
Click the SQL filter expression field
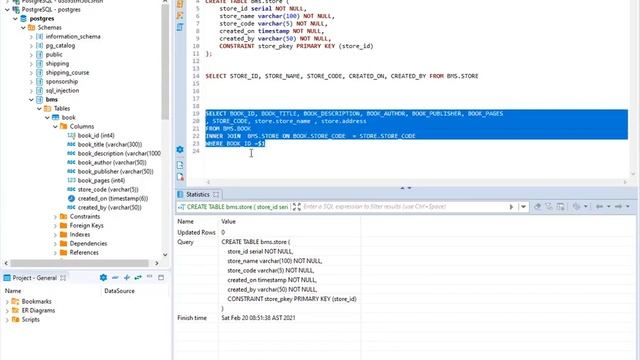pos(404,207)
